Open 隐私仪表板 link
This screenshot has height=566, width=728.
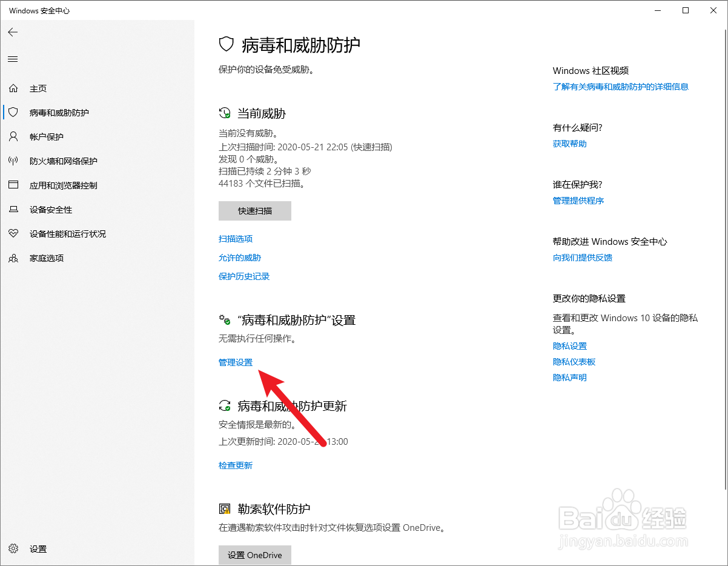pyautogui.click(x=574, y=362)
